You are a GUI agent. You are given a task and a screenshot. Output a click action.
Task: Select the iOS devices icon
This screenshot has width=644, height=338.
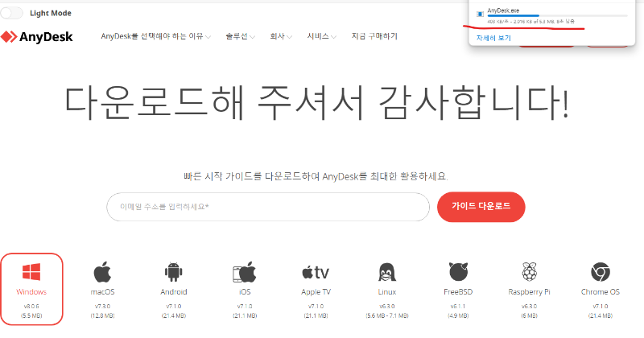(x=245, y=272)
